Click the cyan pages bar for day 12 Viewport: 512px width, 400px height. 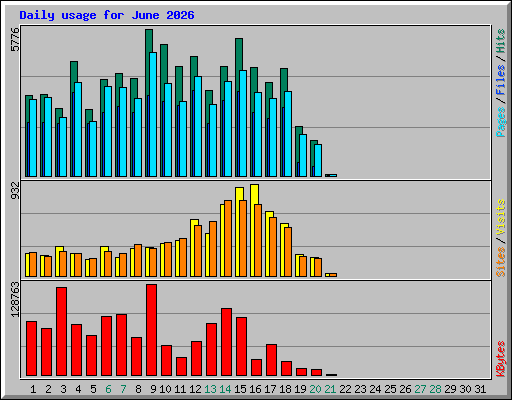(198, 126)
